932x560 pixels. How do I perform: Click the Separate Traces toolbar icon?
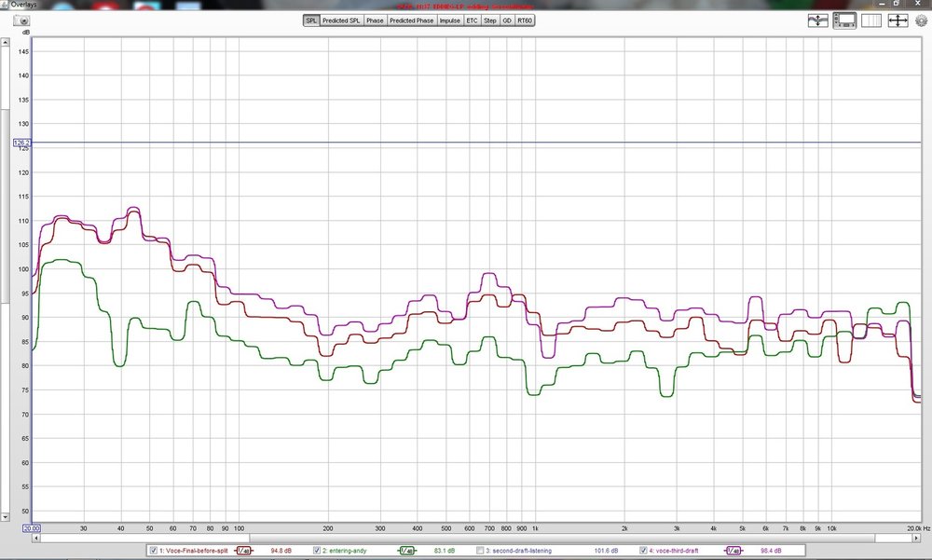[818, 20]
